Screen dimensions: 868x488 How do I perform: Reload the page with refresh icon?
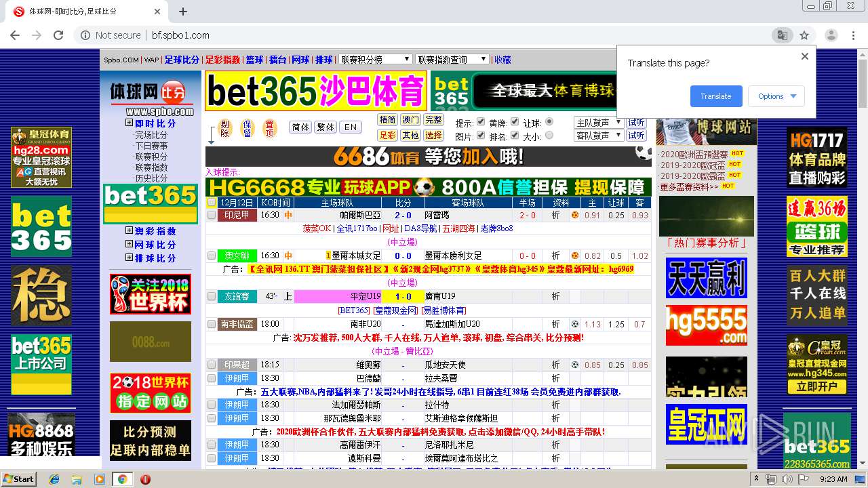[x=58, y=35]
